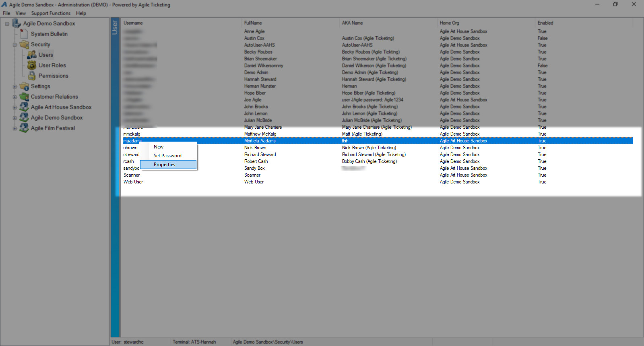This screenshot has height=346, width=644.
Task: Click the Permissions padlock icon
Action: 32,76
